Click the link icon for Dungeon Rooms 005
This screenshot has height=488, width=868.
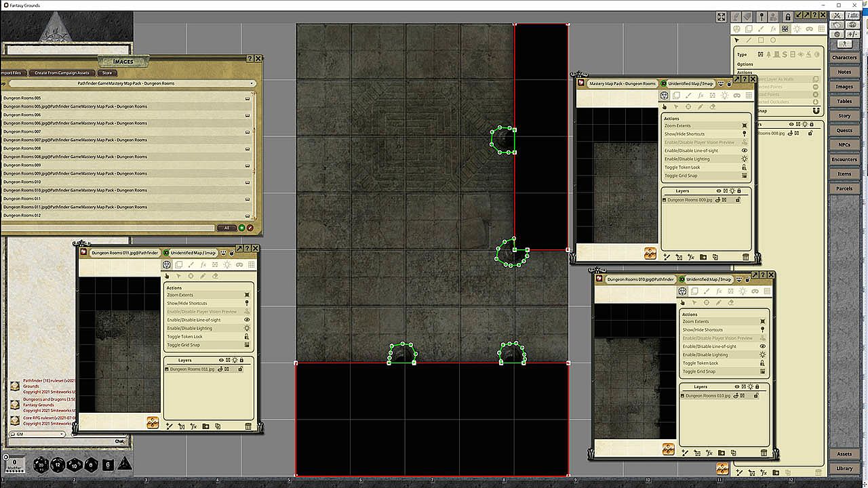point(248,98)
